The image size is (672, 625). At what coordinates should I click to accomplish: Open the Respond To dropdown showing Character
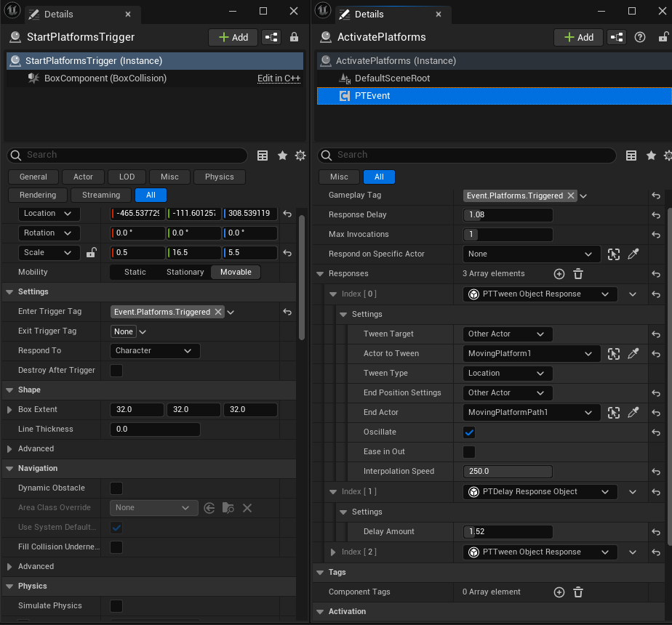tap(154, 350)
